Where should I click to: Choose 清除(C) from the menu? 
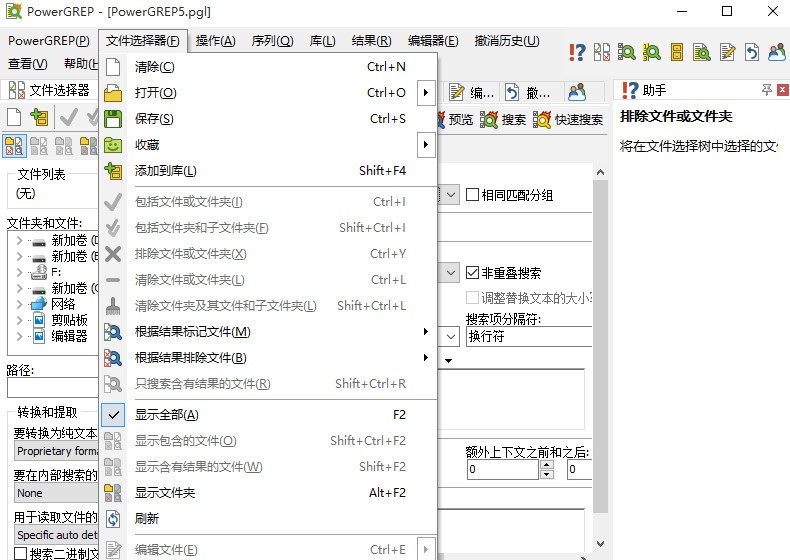click(x=268, y=67)
